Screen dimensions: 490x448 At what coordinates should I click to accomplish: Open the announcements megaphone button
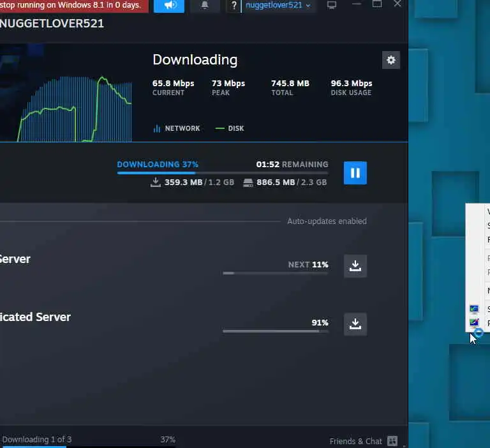169,6
